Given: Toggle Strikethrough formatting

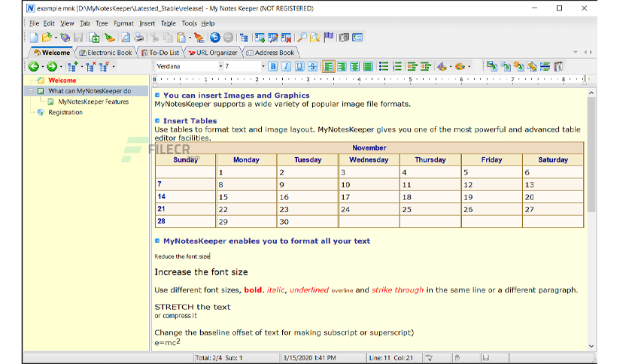Looking at the screenshot, I should [x=312, y=66].
